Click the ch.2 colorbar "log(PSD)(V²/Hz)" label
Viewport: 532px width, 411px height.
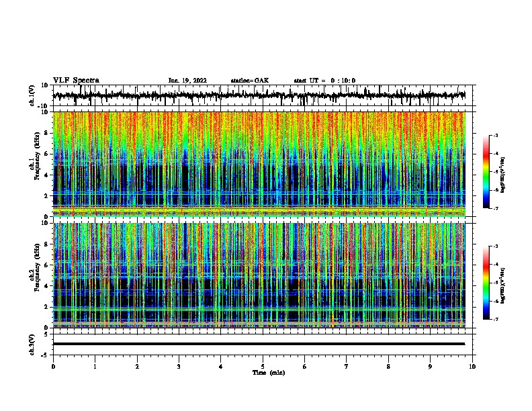502,285
